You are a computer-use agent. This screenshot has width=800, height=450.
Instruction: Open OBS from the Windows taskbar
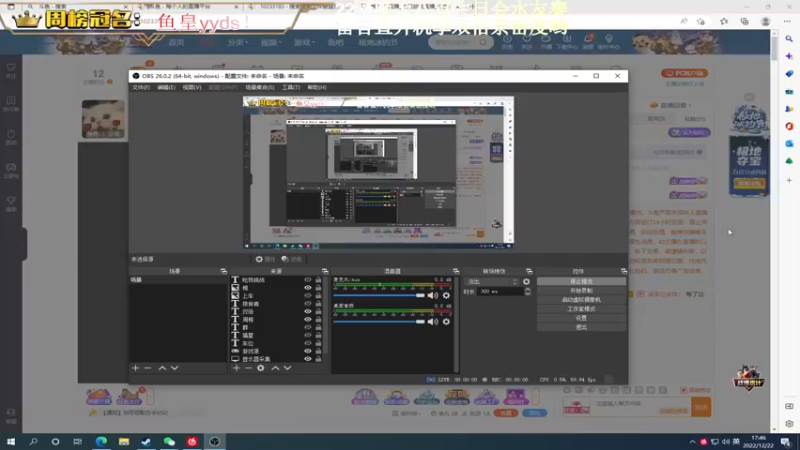coord(214,441)
